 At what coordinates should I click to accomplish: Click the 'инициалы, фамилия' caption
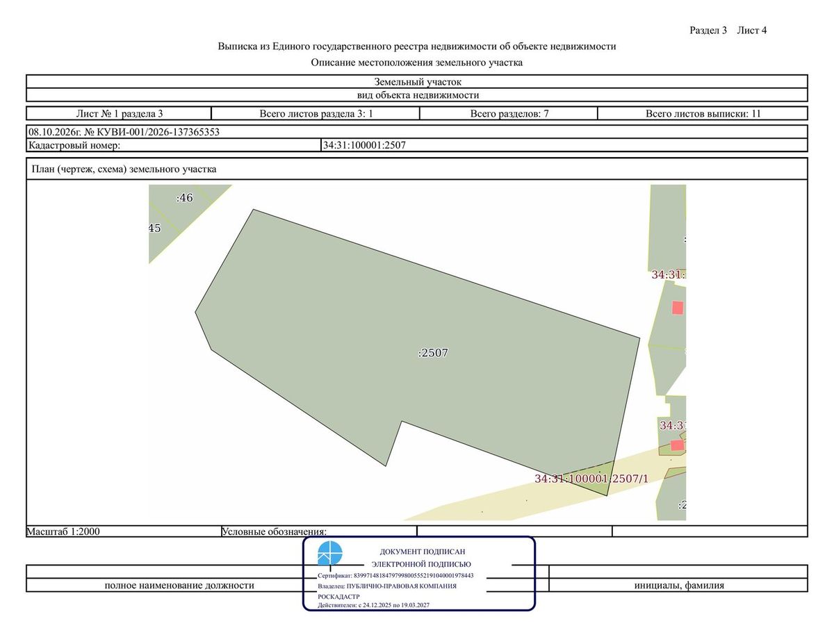point(679,586)
